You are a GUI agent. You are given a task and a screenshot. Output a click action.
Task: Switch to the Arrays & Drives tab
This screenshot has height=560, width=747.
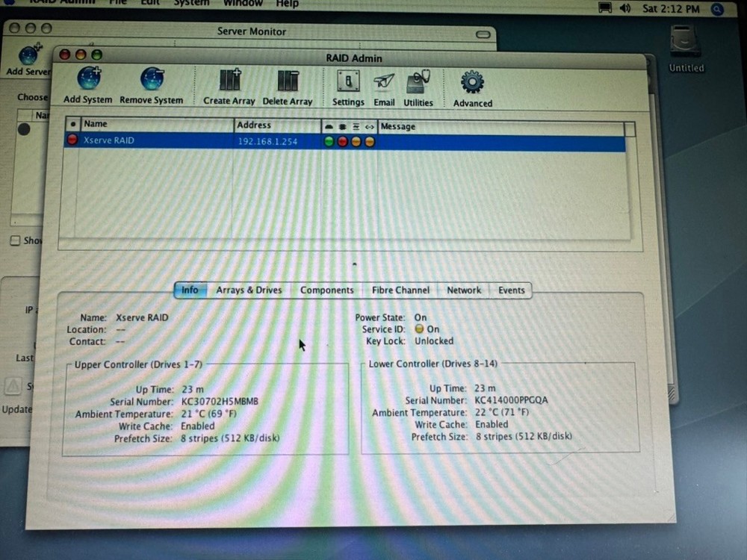pos(249,290)
